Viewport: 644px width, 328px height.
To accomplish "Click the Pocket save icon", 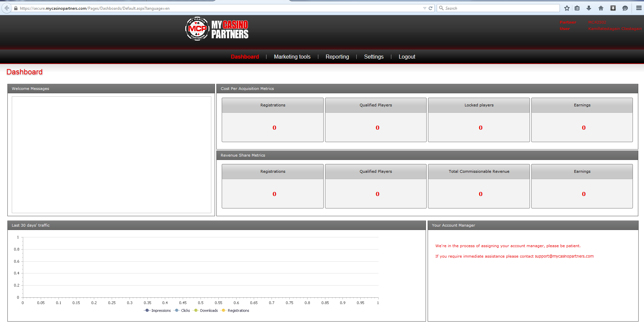I will coord(613,8).
